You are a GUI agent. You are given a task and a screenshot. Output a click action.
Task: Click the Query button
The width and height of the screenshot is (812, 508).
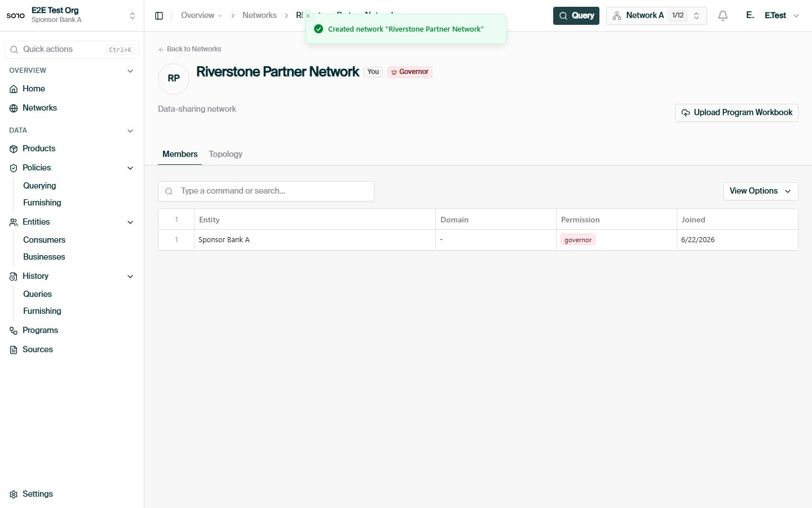coord(576,16)
